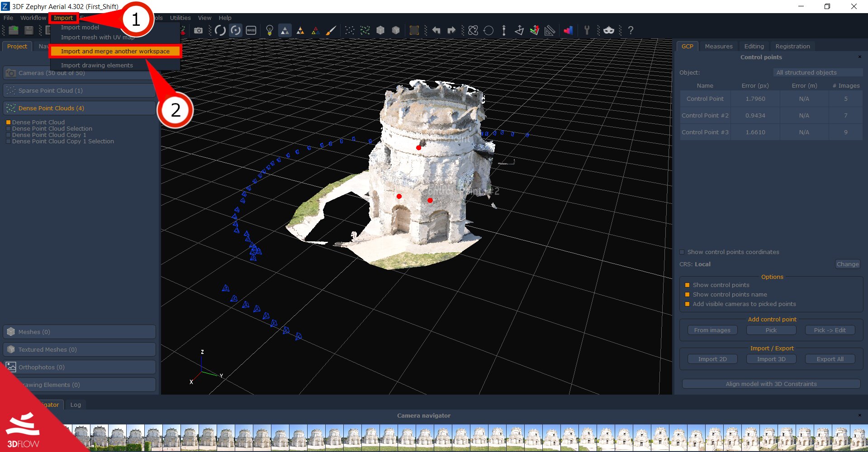Click the question mark help icon

(x=631, y=30)
